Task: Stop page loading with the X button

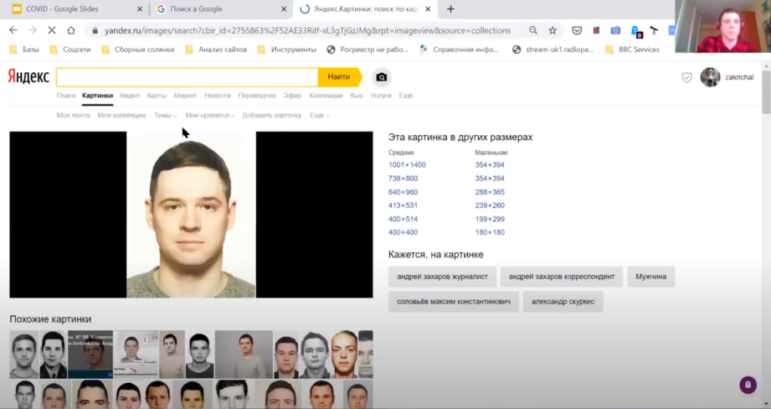Action: (x=51, y=30)
